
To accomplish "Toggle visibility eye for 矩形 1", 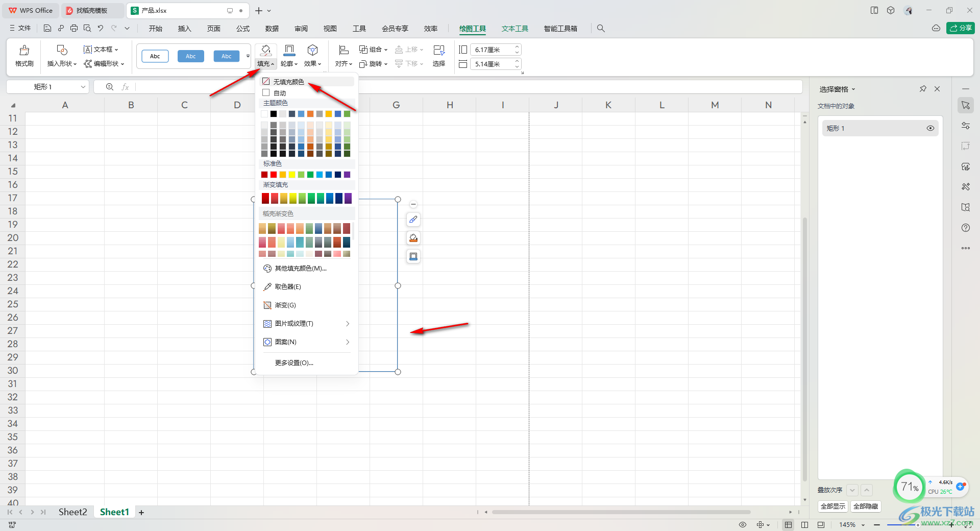I will (930, 128).
